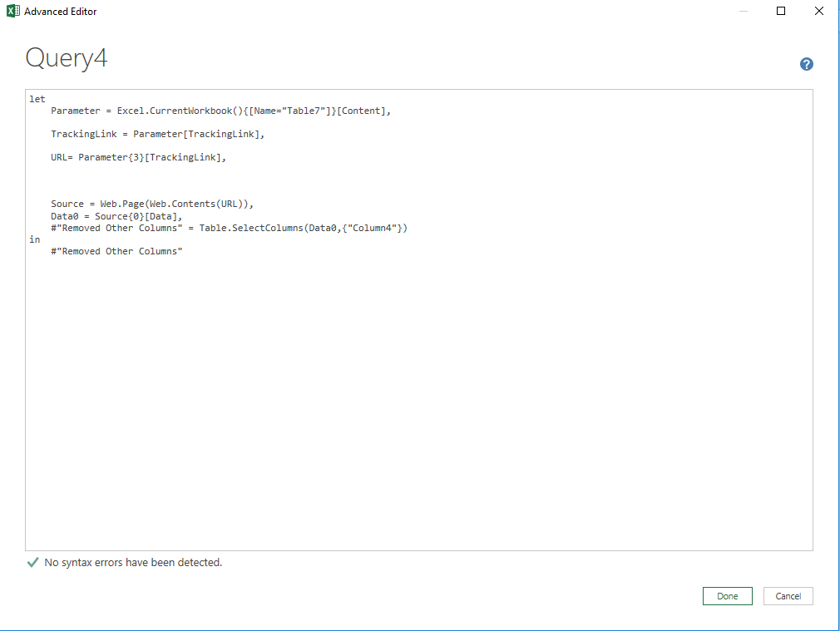Screen dimensions: 840x631
Task: Click the 'Advanced Editor' title bar text
Action: click(x=61, y=11)
